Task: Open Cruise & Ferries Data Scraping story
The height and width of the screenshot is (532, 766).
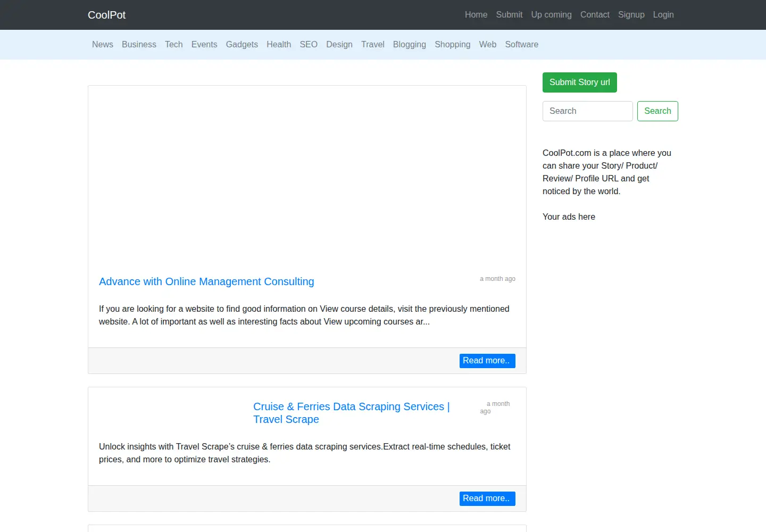Action: [352, 413]
